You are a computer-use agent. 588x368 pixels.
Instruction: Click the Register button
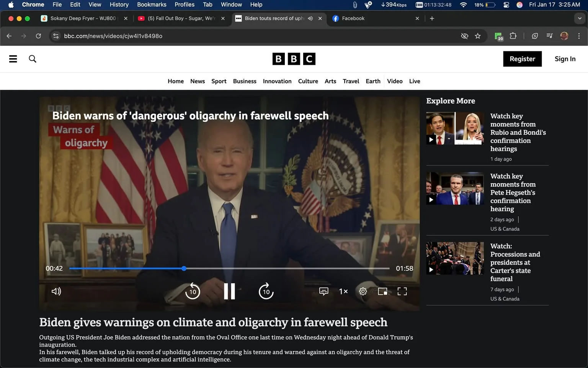[x=522, y=59]
